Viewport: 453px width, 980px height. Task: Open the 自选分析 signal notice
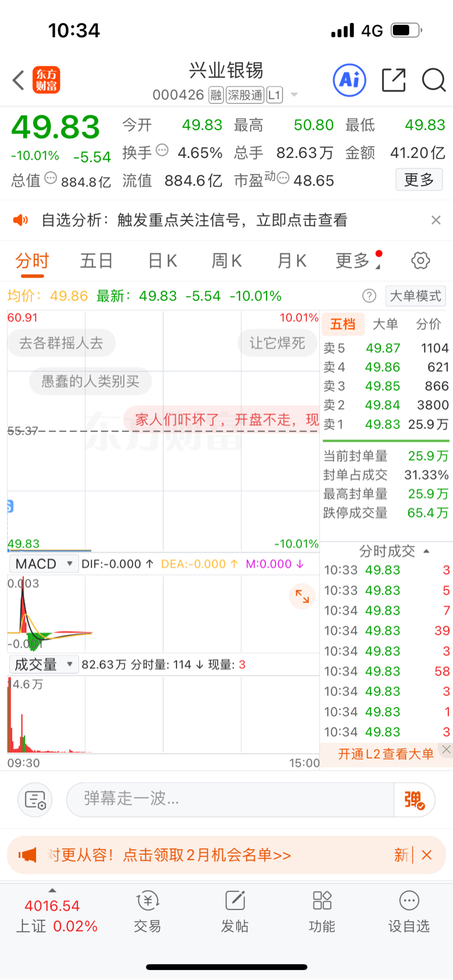tap(194, 220)
